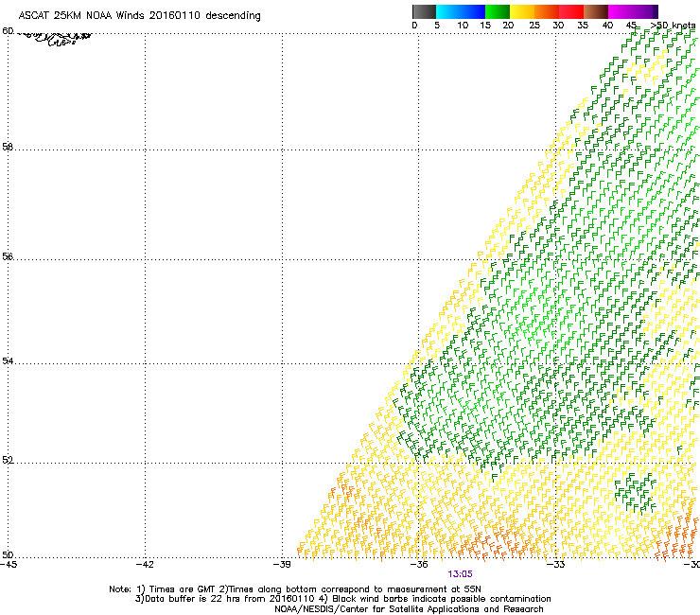
Task: Click the purple 13:05 time stamp
Action: pyautogui.click(x=461, y=574)
